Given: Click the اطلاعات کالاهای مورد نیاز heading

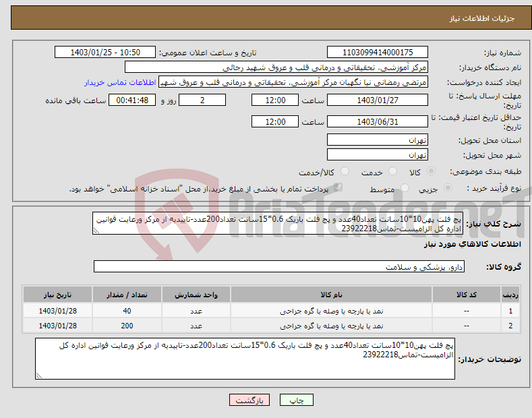Looking at the screenshot, I should 472,244.
